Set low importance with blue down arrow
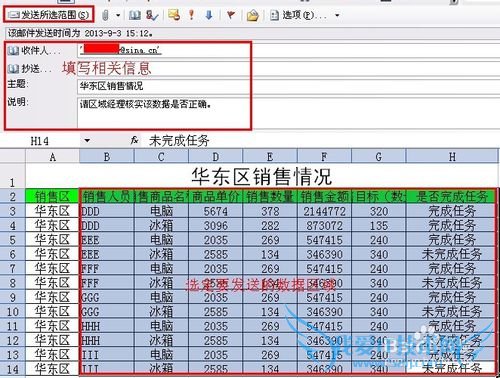 pos(209,15)
